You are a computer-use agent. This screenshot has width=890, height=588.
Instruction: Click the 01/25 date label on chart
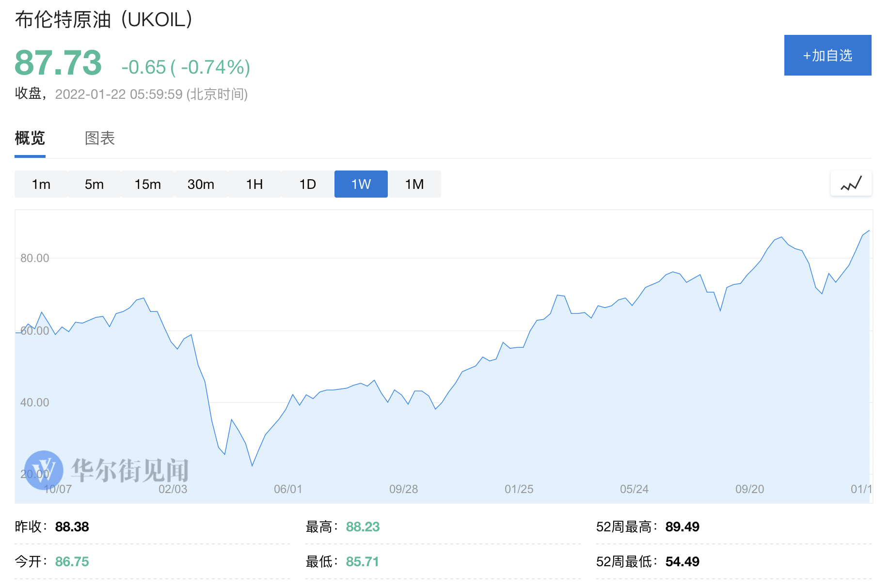tap(519, 489)
